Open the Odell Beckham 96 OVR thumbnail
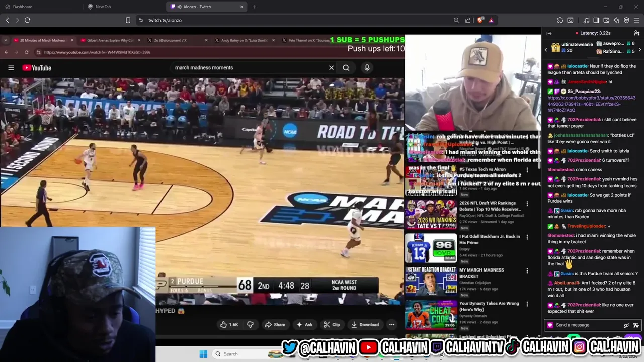Viewport: 644px width, 362px height. 431,248
